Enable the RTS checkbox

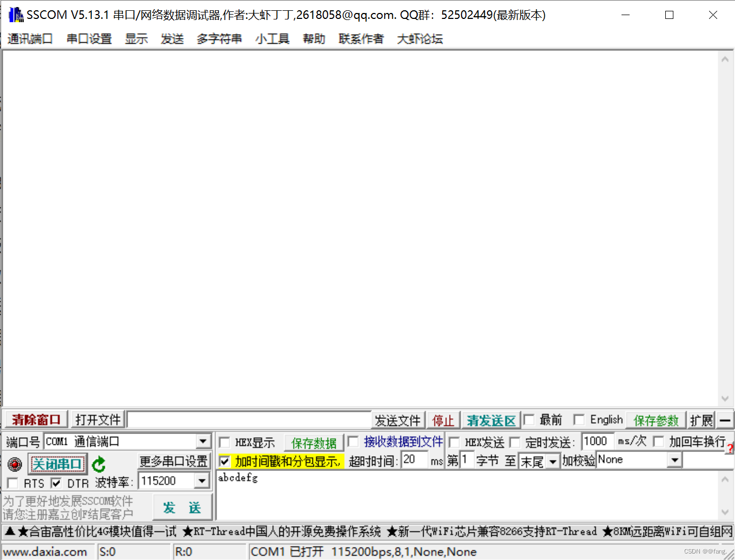click(13, 483)
